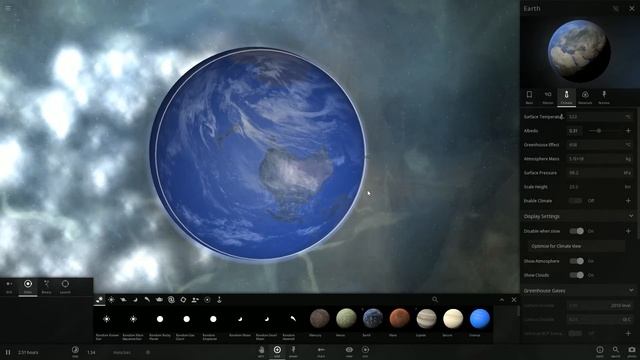Toggle the Disable when slow switch
This screenshot has width=640, height=360.
click(x=577, y=231)
